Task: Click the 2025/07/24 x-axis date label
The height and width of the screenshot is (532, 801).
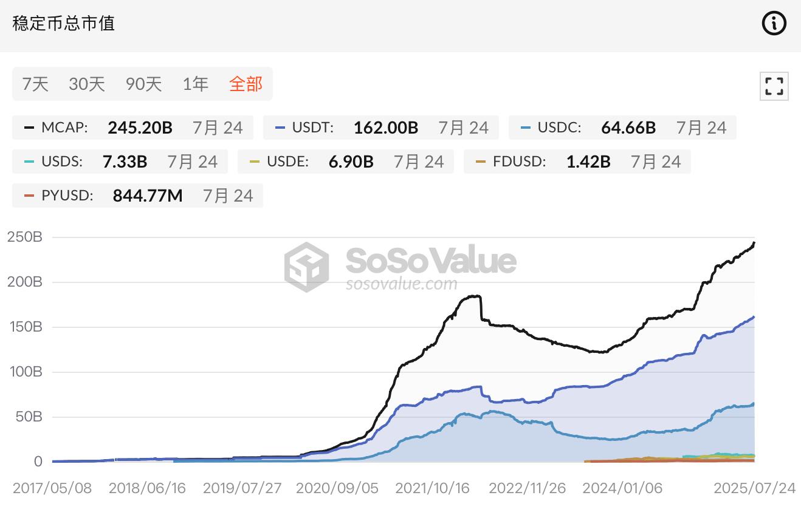Action: (754, 488)
